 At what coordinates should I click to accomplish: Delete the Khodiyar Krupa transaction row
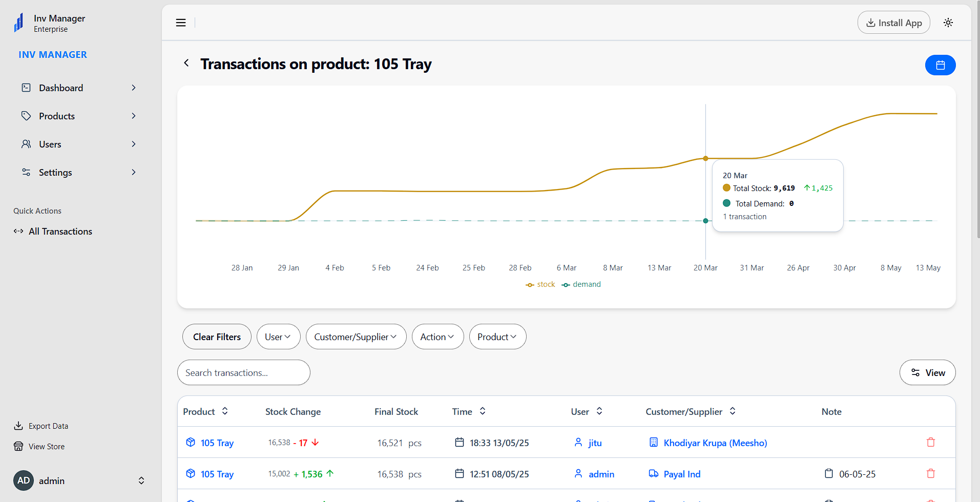tap(931, 443)
